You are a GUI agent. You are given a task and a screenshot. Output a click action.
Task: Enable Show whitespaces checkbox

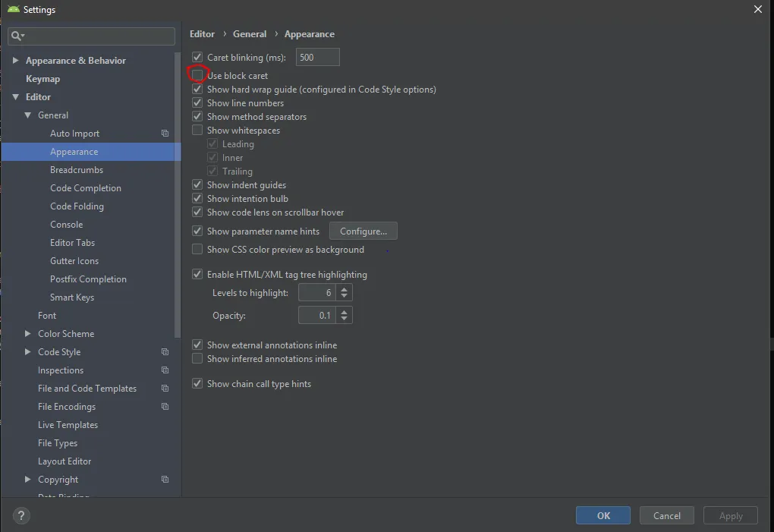point(197,131)
